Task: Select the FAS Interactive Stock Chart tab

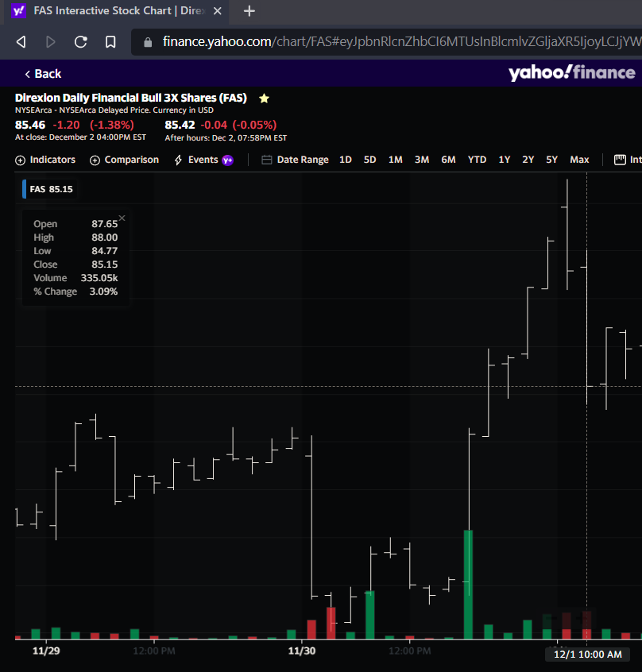Action: click(x=111, y=11)
